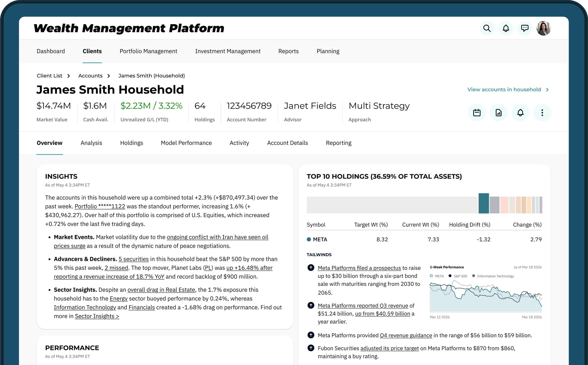588x365 pixels.
Task: Open the Sector Insights > link
Action: click(97, 316)
